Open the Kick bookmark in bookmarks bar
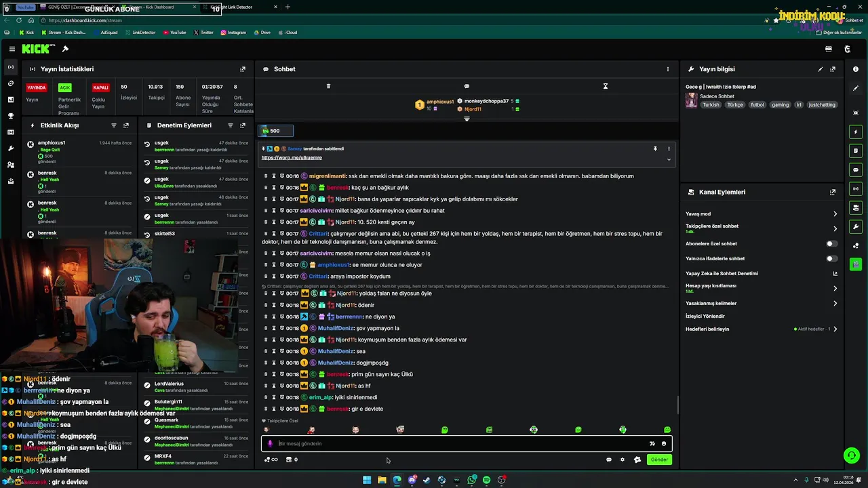Screen dimensions: 868x488 click(x=26, y=32)
